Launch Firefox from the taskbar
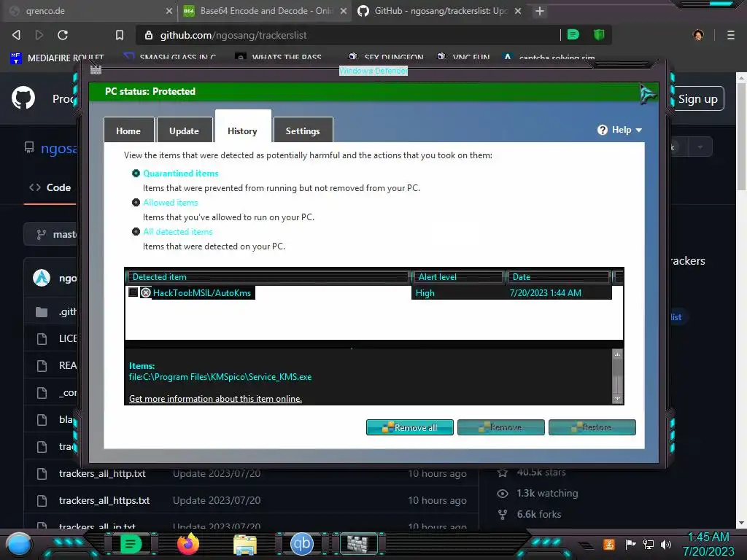747x560 pixels. pos(188,544)
